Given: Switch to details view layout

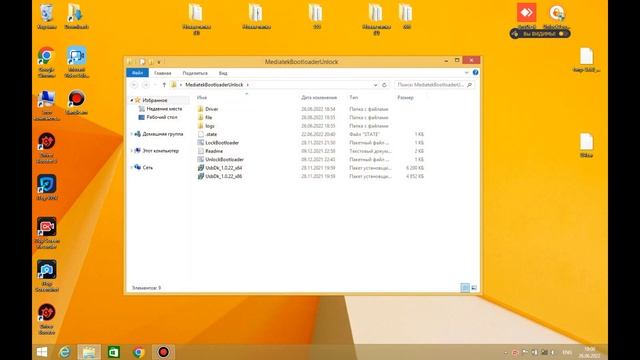Looking at the screenshot, I should pyautogui.click(x=465, y=288).
